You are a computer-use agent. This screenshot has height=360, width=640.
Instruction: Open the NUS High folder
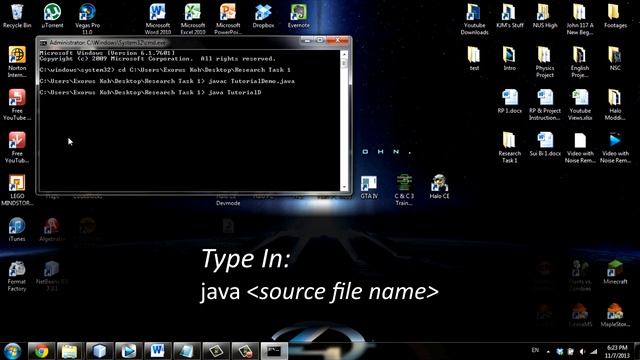[x=545, y=16]
